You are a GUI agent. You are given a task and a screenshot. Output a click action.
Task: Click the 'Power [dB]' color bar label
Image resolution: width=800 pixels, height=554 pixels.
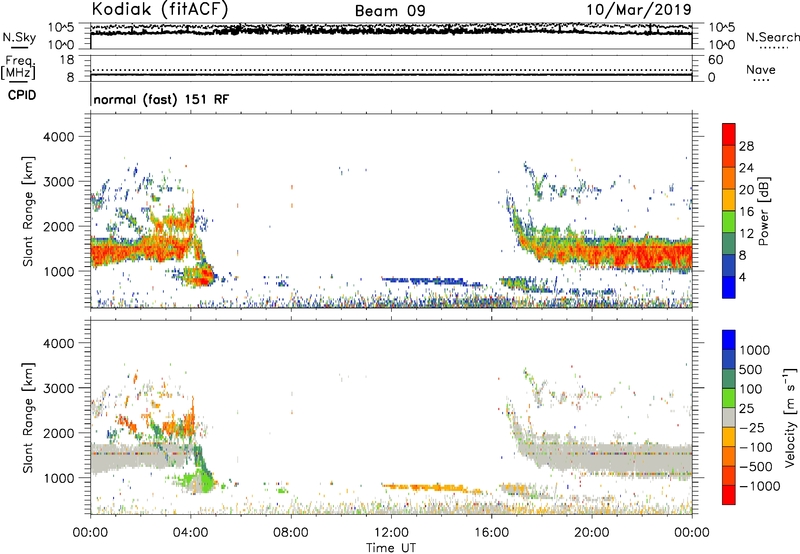[764, 211]
